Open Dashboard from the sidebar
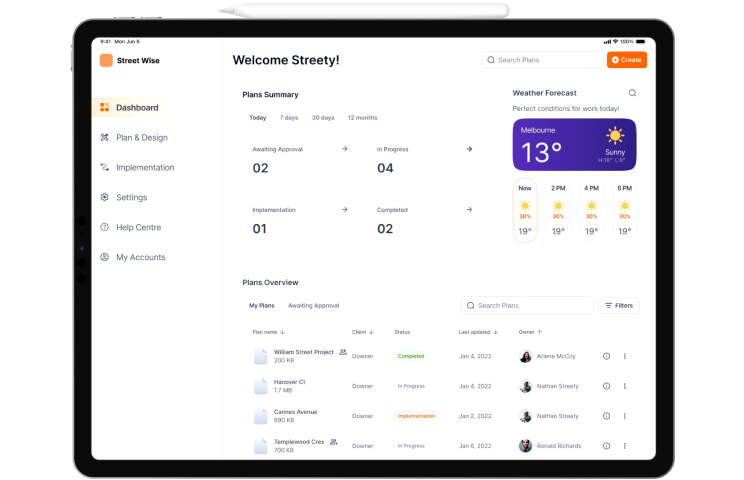 pos(136,107)
